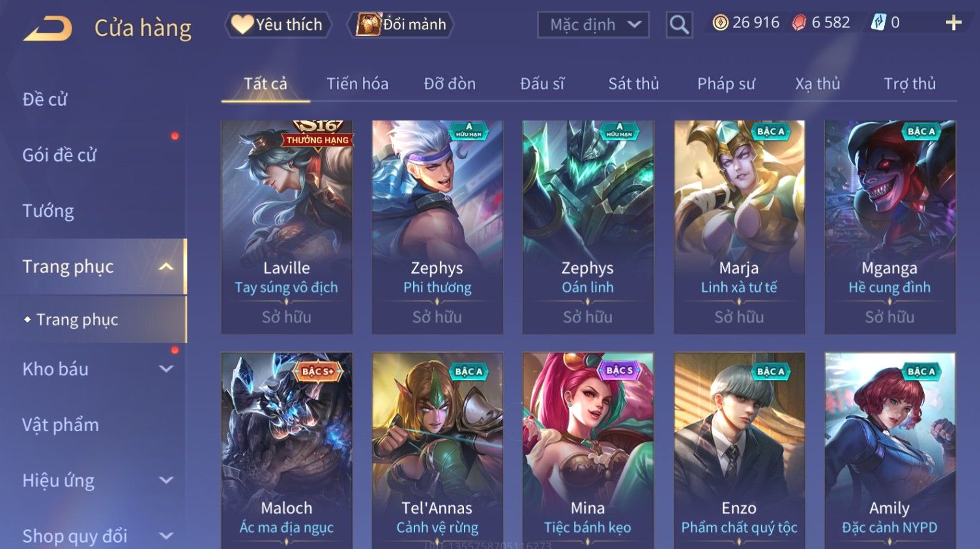The image size is (980, 549).
Task: Click the blue voucher currency icon
Action: [878, 23]
